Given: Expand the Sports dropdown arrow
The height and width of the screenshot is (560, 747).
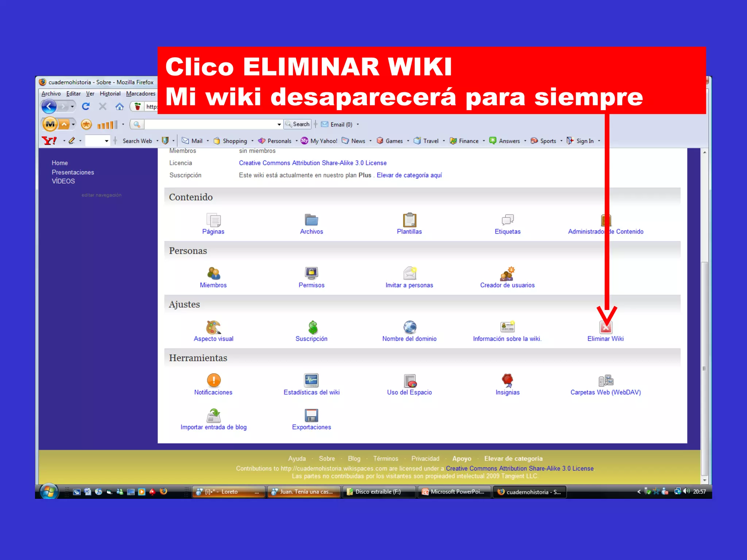Looking at the screenshot, I should click(x=561, y=141).
